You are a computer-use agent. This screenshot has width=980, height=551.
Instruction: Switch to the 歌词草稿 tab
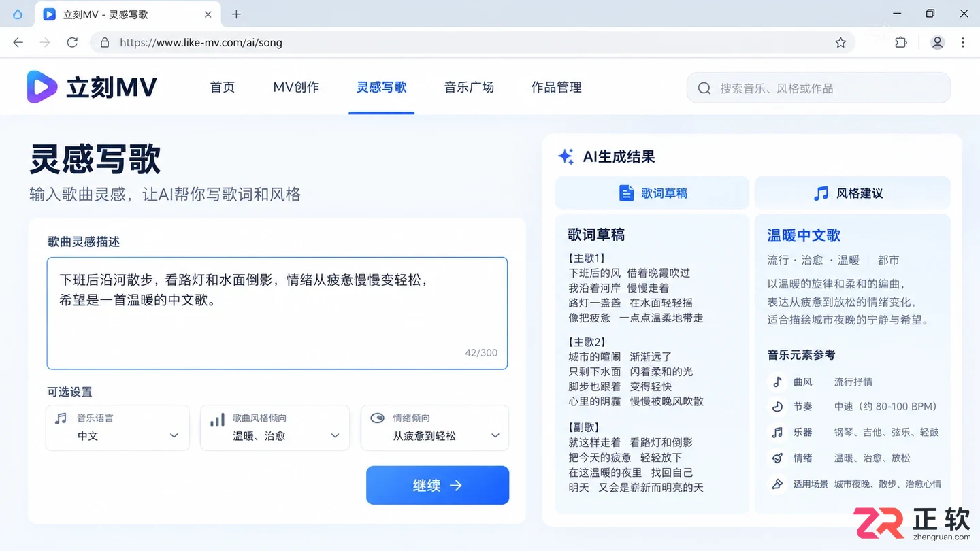[x=652, y=193]
